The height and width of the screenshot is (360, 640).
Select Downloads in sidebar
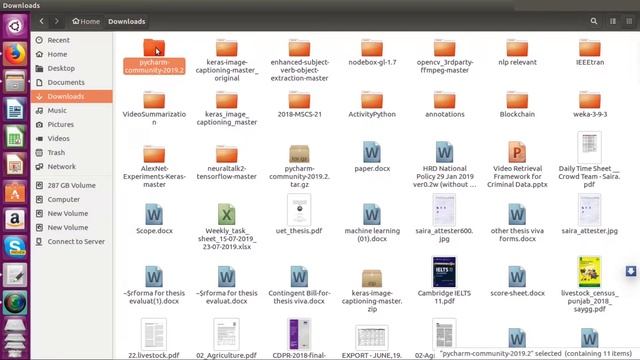72,96
